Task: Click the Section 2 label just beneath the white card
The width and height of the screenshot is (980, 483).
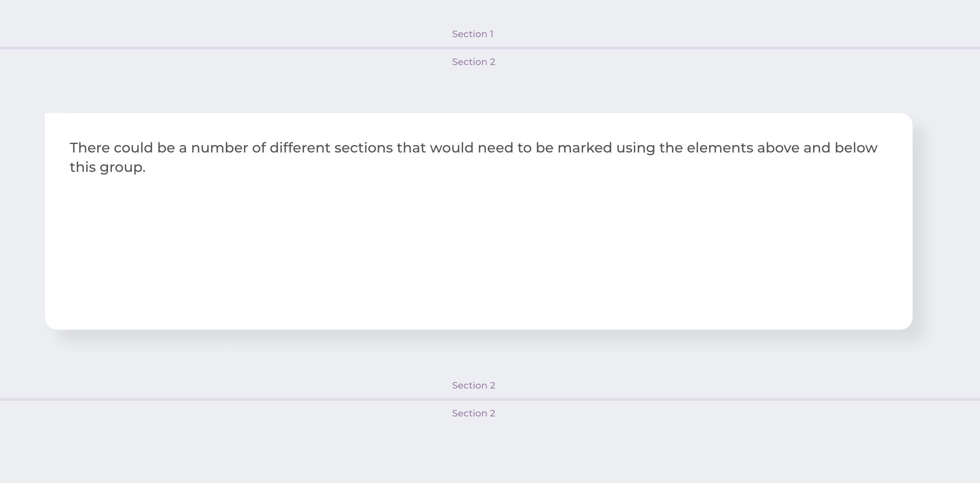Action: 473,385
